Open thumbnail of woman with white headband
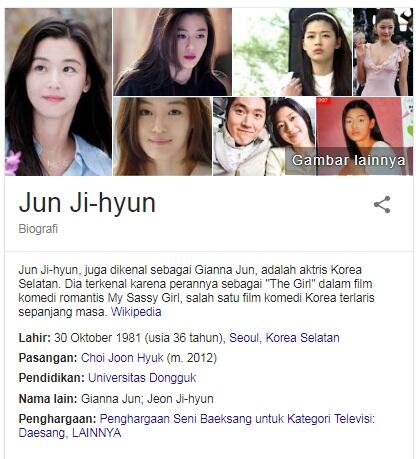 [292, 52]
